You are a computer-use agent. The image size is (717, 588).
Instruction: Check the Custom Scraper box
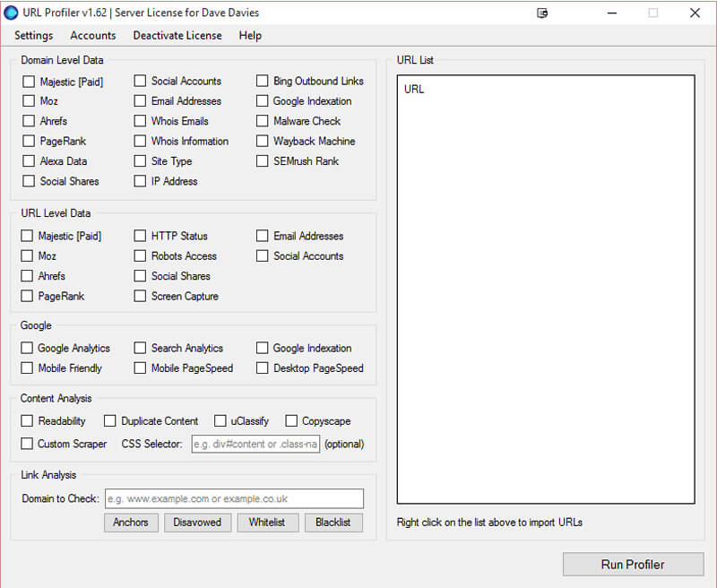tap(27, 444)
